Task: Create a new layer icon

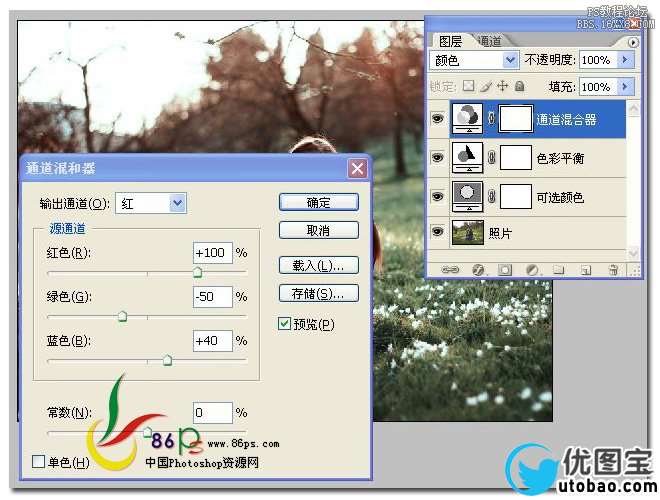Action: [x=586, y=269]
